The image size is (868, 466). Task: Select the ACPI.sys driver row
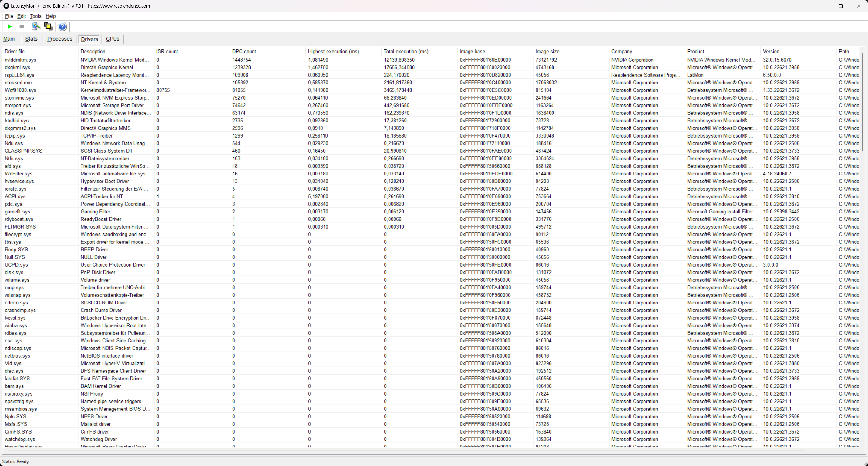15,196
